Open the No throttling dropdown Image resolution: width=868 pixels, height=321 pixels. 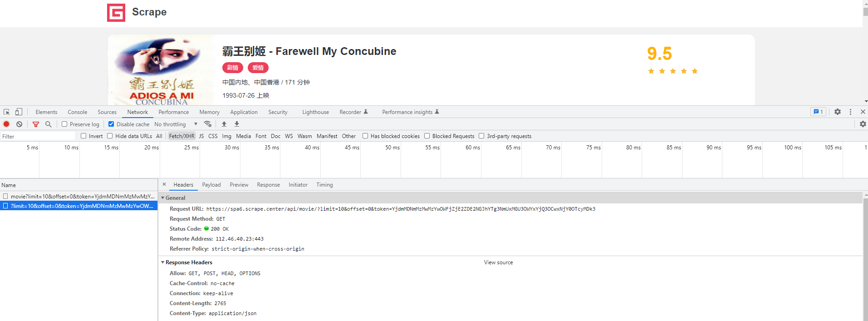(x=176, y=124)
